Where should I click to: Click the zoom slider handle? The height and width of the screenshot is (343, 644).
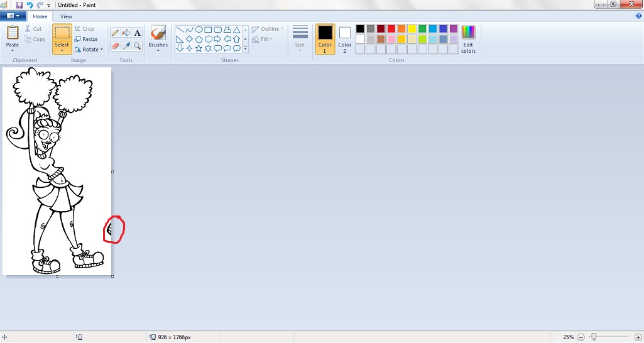click(x=593, y=337)
